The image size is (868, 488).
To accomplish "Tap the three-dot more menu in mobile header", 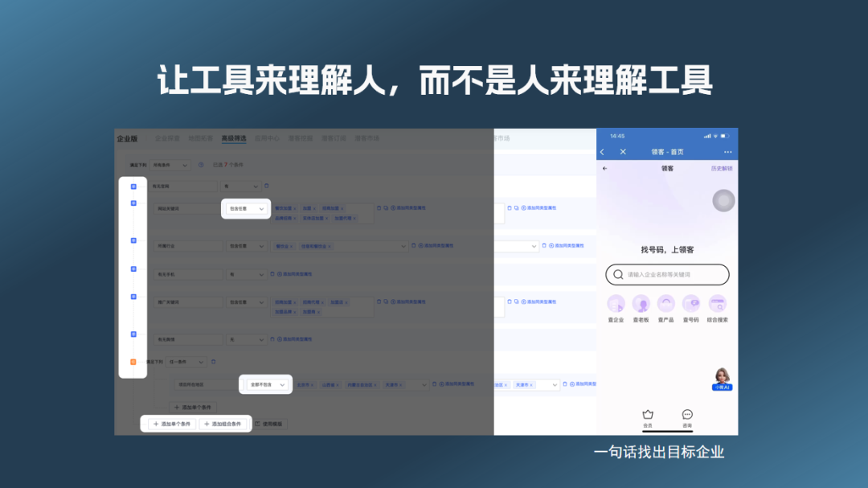I will click(x=727, y=152).
